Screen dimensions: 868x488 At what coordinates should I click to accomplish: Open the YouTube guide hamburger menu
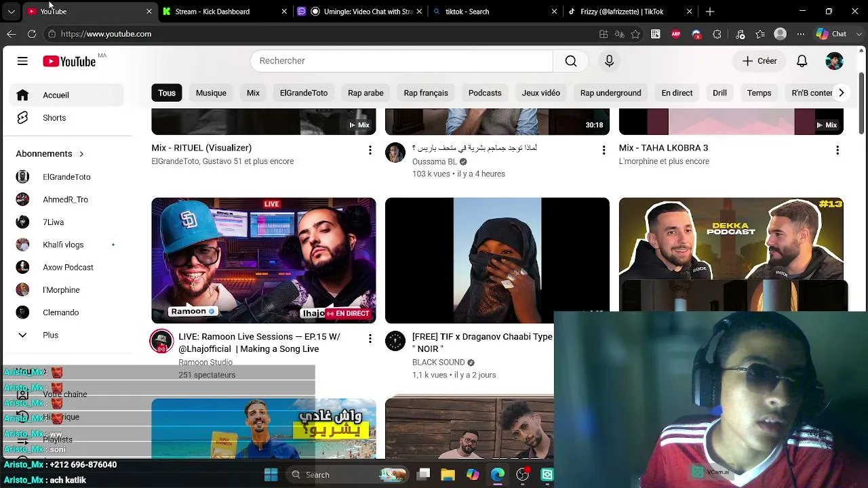pos(22,61)
